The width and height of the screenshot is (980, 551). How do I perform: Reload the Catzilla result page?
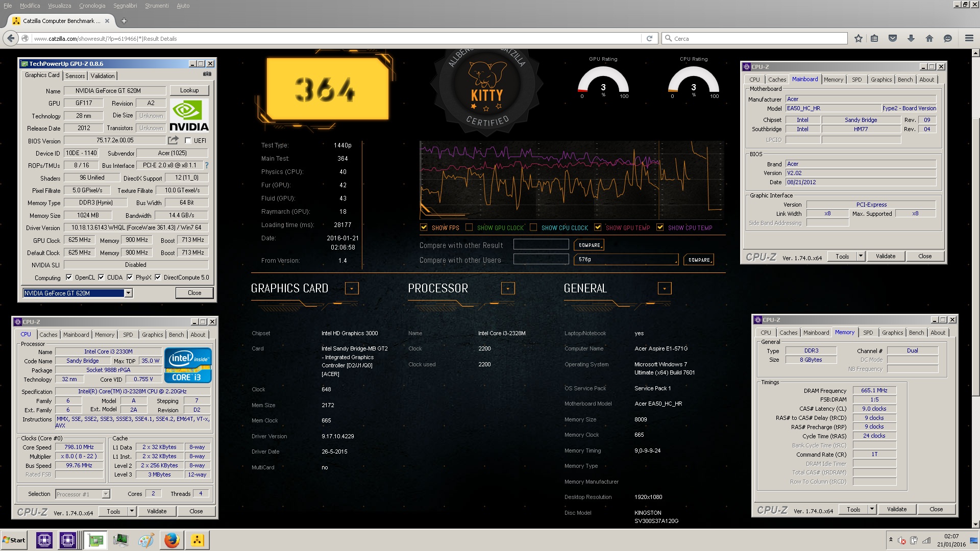click(649, 38)
